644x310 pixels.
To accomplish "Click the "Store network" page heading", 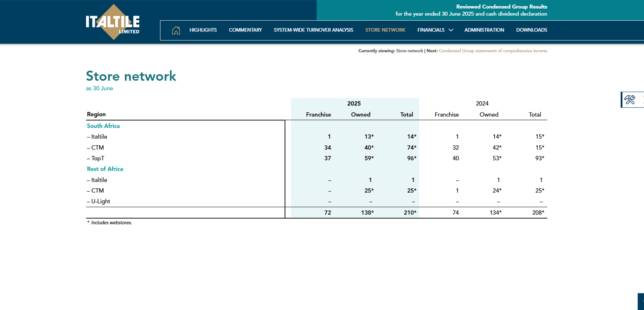I will [131, 76].
